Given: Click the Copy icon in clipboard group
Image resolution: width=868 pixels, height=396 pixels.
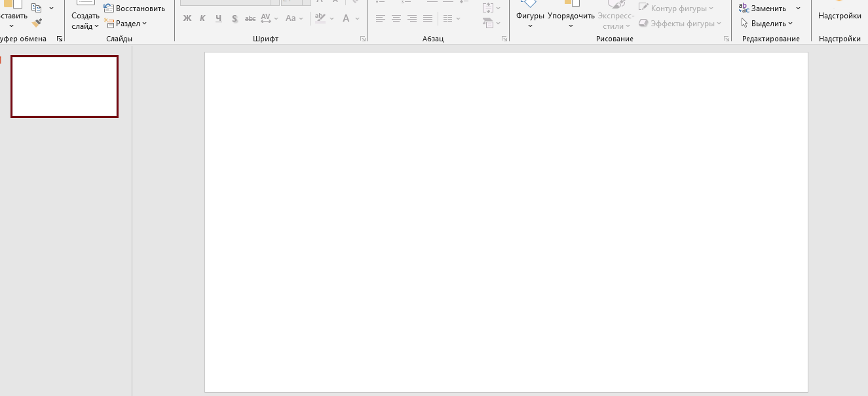Looking at the screenshot, I should click(36, 8).
